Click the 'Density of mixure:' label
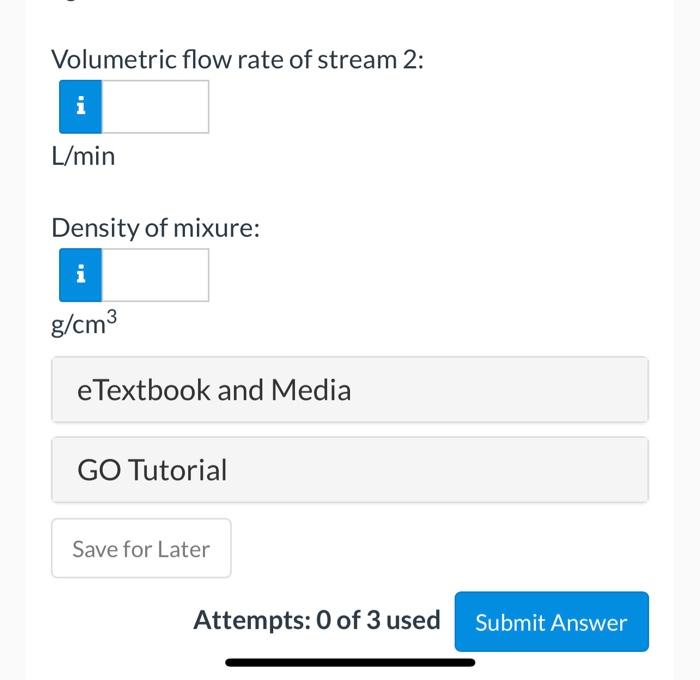 click(x=156, y=228)
